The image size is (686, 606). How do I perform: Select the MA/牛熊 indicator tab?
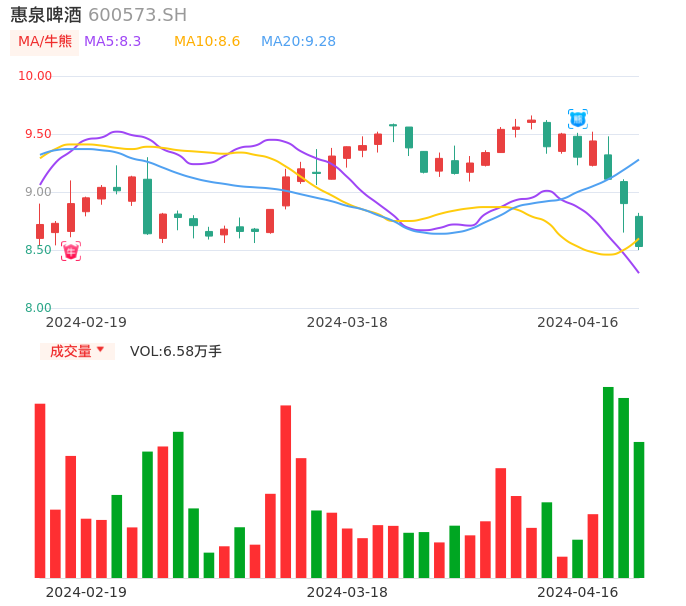point(44,42)
